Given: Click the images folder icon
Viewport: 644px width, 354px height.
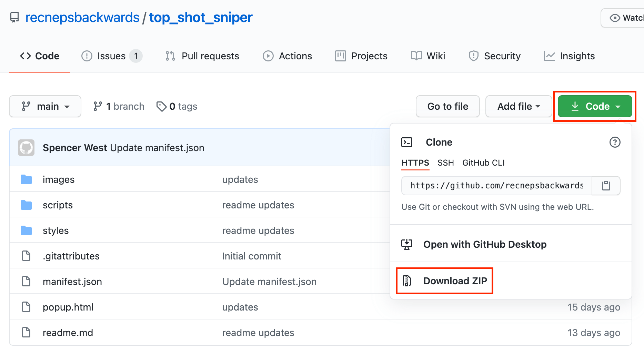Looking at the screenshot, I should point(26,179).
